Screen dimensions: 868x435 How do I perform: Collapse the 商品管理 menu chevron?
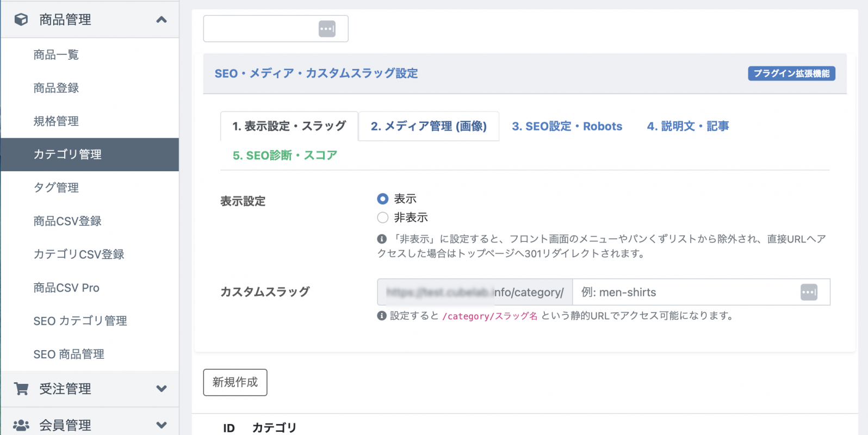click(162, 20)
